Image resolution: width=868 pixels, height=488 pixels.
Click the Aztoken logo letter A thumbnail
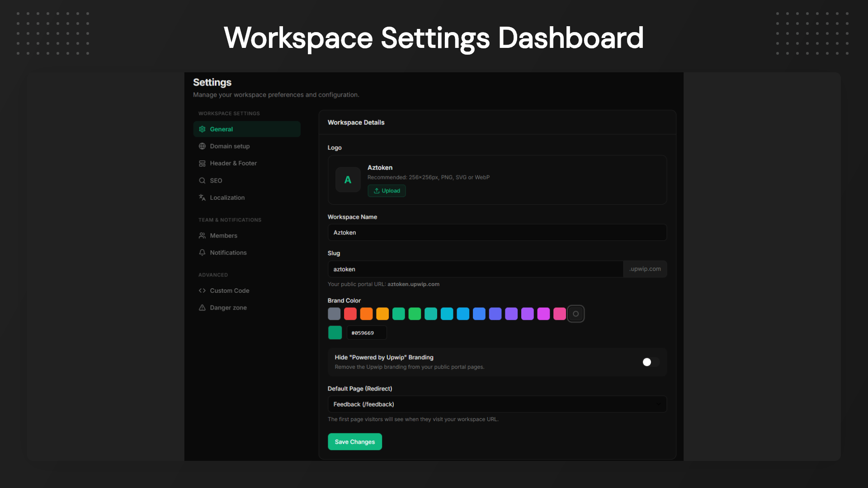click(348, 180)
